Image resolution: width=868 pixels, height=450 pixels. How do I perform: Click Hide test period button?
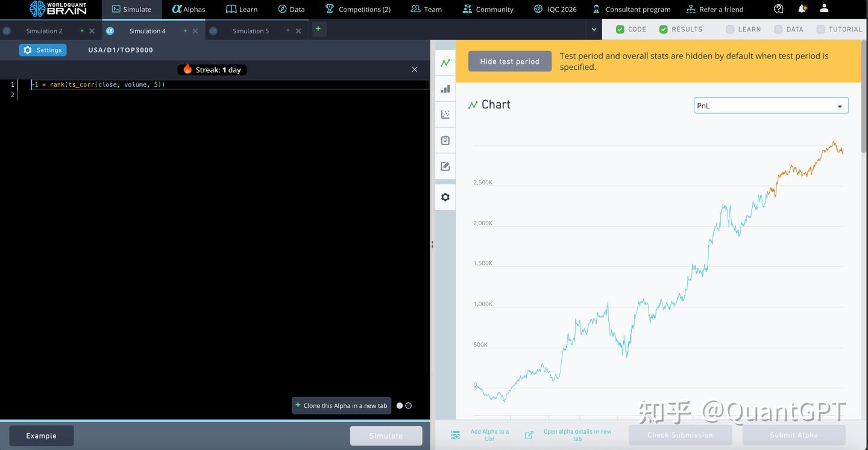point(510,61)
